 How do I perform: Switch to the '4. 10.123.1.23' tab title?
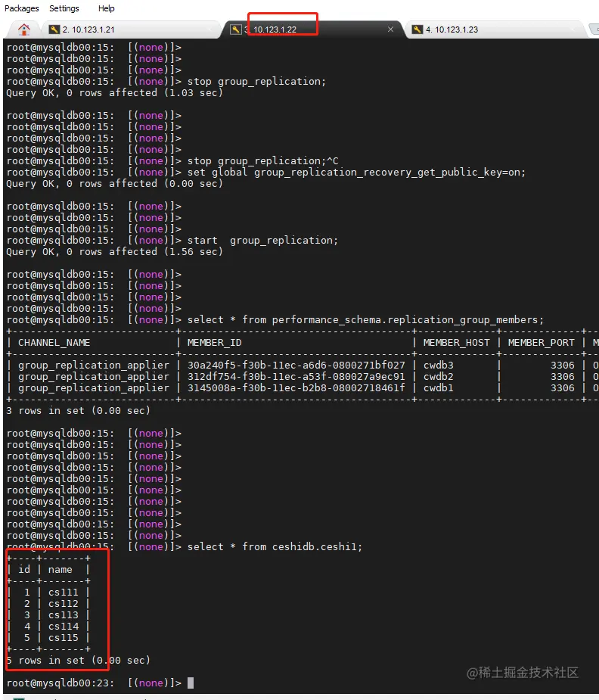click(452, 30)
